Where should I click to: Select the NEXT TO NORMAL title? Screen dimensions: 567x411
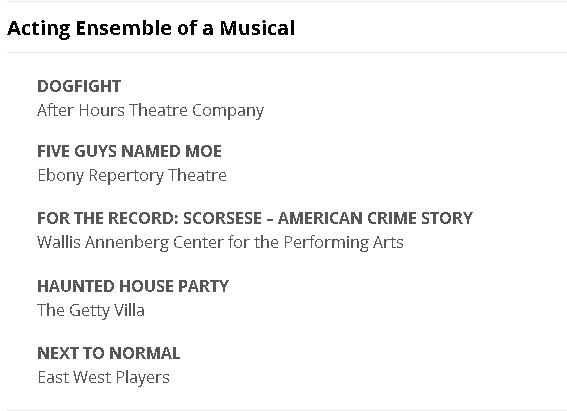tap(108, 353)
